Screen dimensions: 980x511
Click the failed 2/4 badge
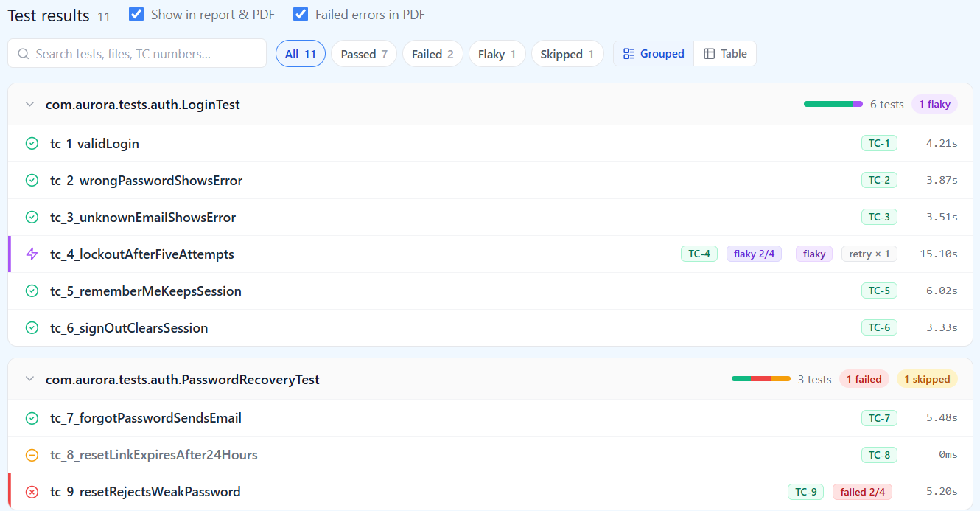click(862, 492)
